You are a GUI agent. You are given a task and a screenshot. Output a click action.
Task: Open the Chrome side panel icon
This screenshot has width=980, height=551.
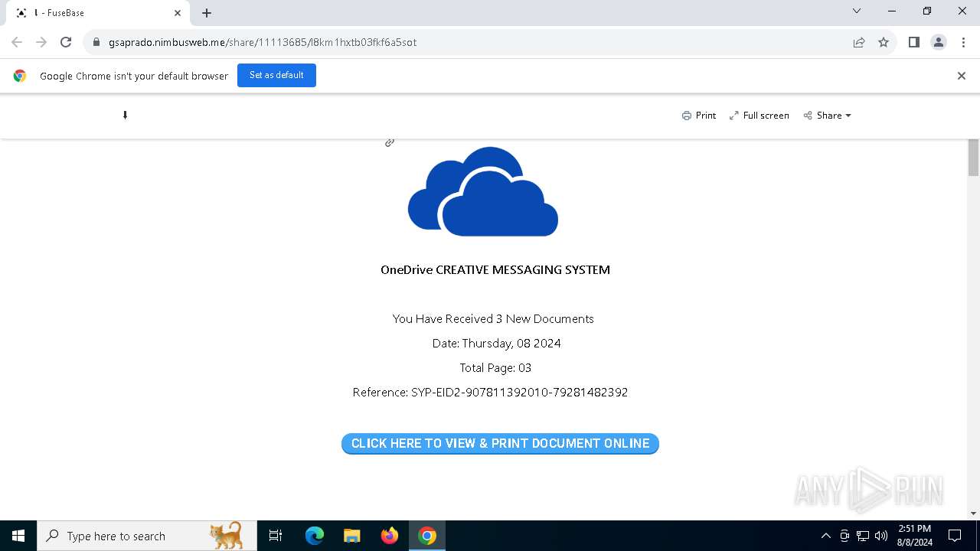tap(913, 42)
